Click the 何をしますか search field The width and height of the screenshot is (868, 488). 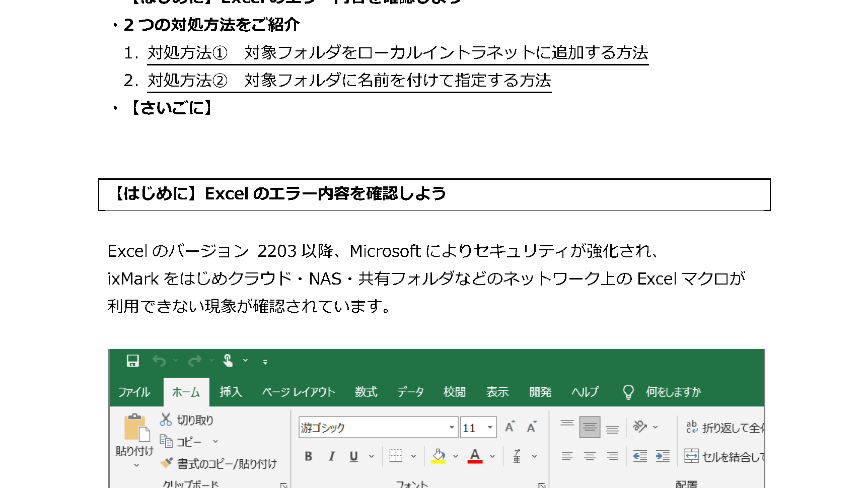point(673,392)
